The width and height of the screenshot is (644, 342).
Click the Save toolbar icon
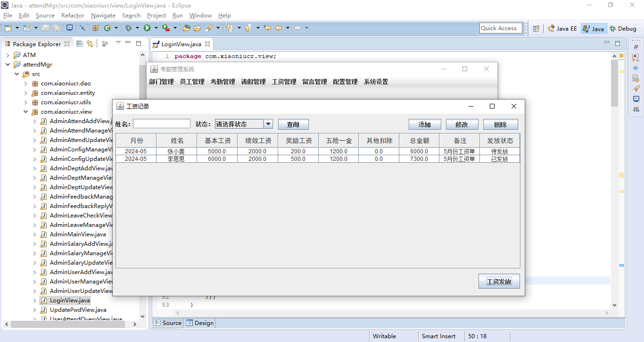(45, 28)
